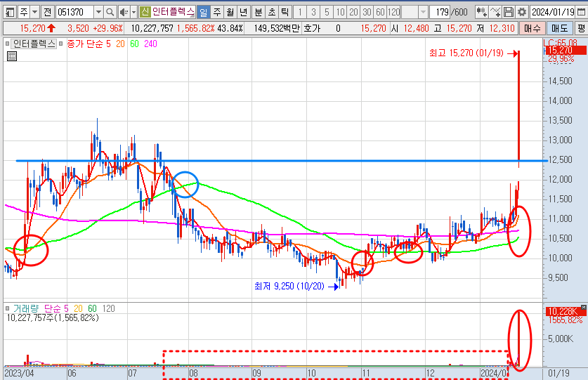The image size is (588, 380).
Task: Click the small square before 거래량 legend
Action: click(7, 308)
